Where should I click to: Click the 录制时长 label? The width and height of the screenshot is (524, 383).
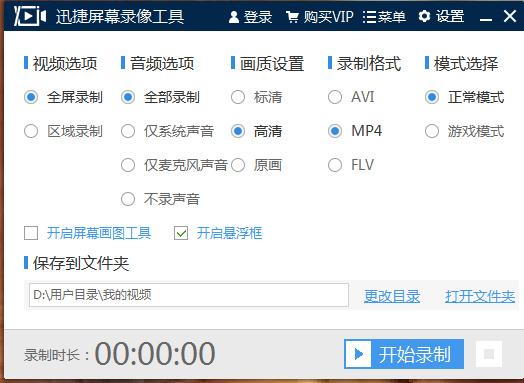coord(56,355)
